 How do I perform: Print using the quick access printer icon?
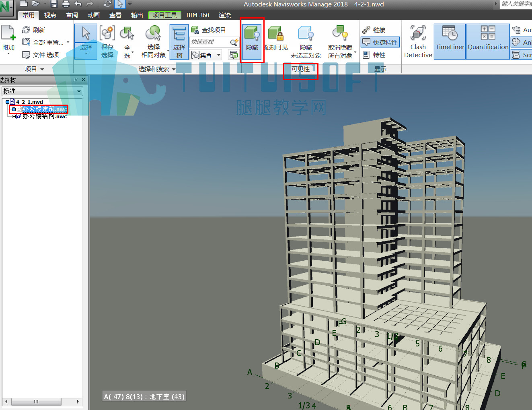(x=66, y=4)
